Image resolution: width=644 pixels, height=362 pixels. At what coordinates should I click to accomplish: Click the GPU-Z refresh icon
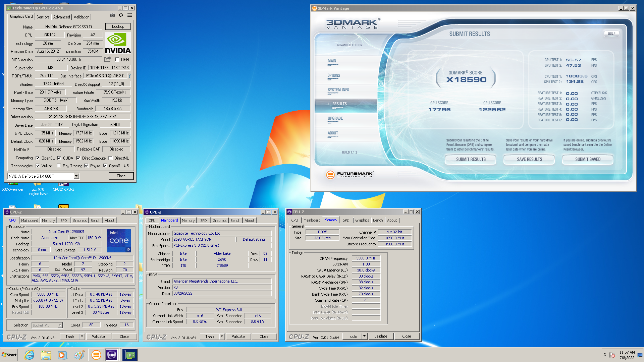pyautogui.click(x=121, y=15)
